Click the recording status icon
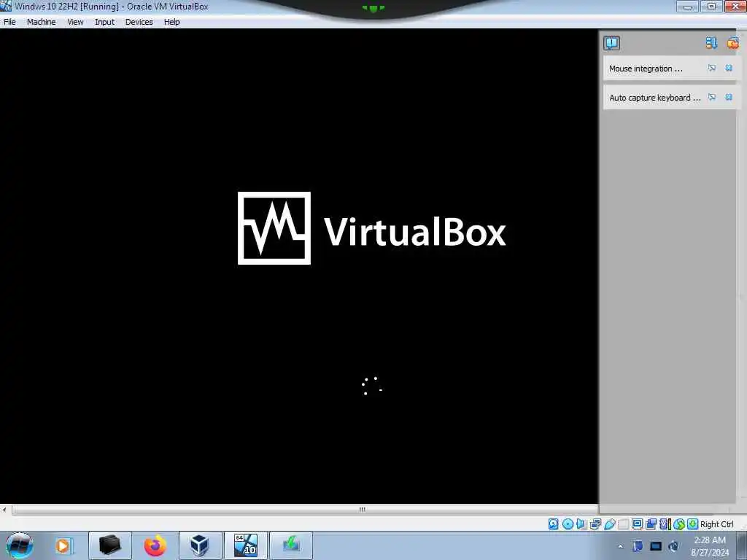 point(651,524)
